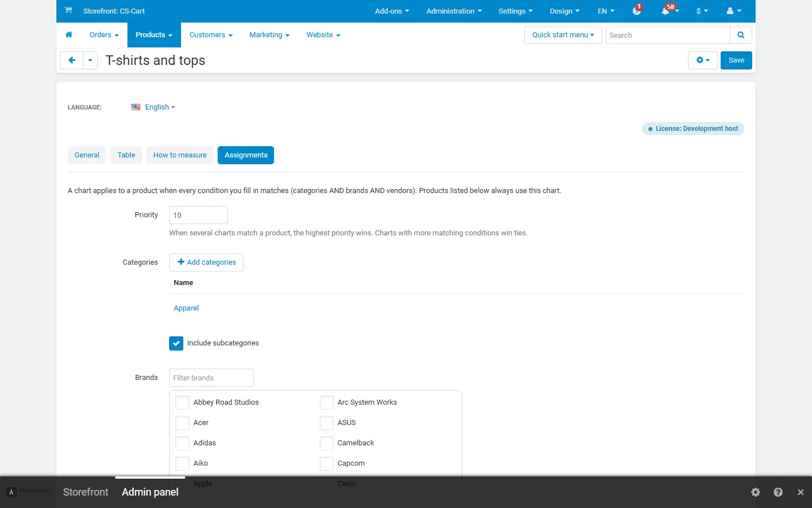The height and width of the screenshot is (508, 812).
Task: Expand the Design dropdown
Action: point(564,11)
